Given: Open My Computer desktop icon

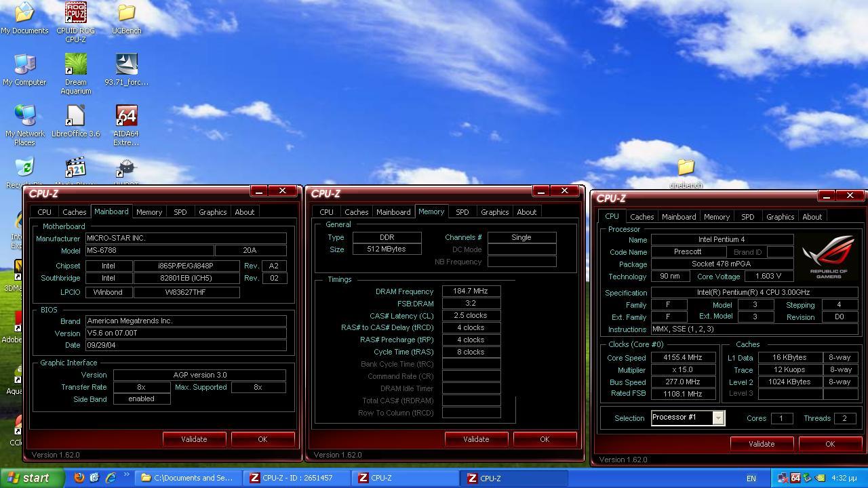Looking at the screenshot, I should point(24,70).
